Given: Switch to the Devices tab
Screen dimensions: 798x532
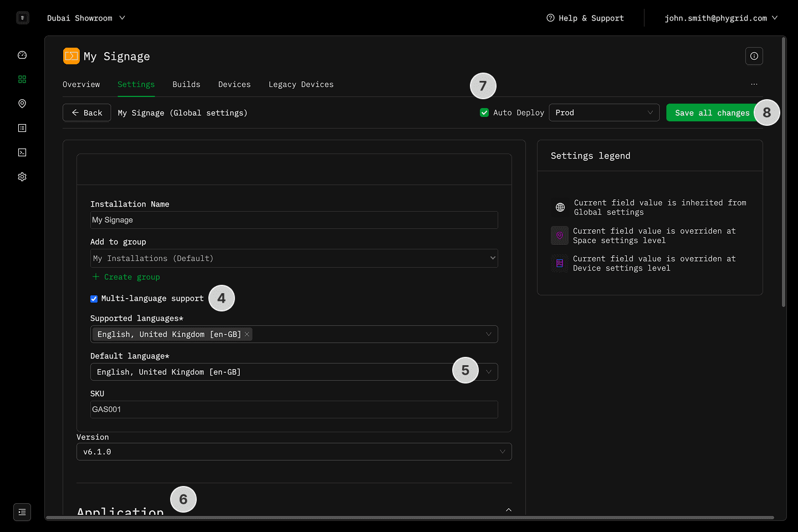Looking at the screenshot, I should (x=234, y=84).
